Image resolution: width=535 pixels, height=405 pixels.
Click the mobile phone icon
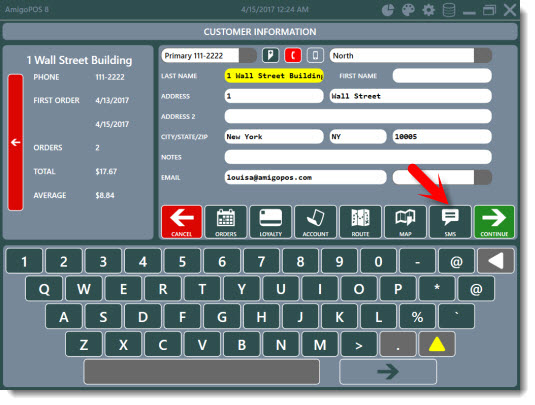pyautogui.click(x=315, y=55)
